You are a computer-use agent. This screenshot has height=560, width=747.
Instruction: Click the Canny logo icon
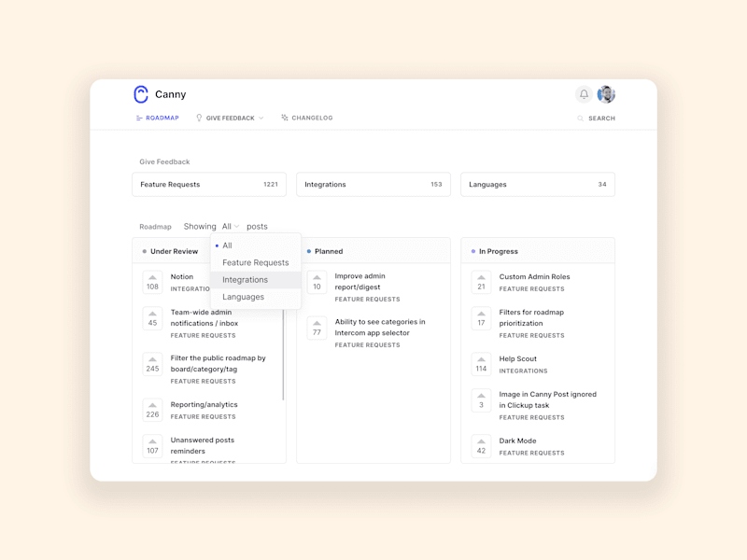141,94
